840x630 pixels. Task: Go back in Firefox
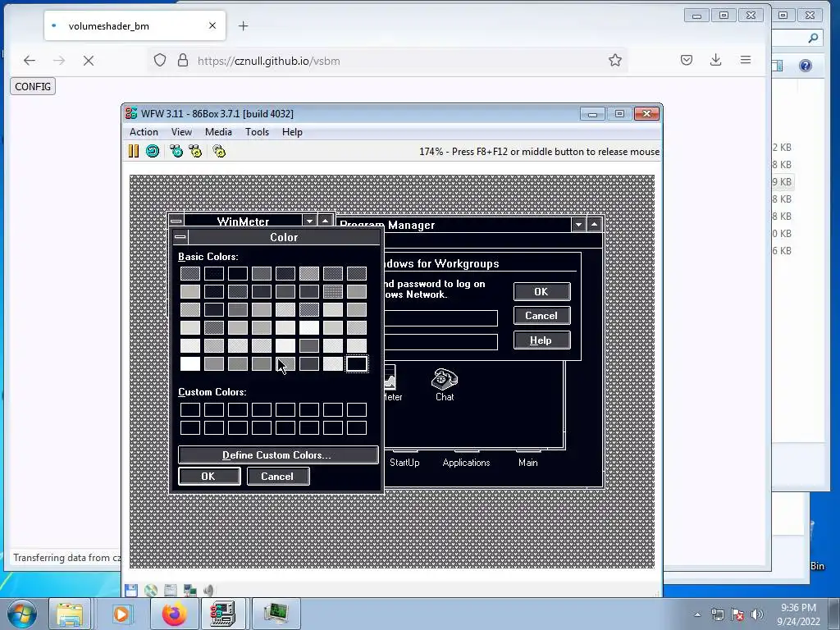(x=30, y=61)
